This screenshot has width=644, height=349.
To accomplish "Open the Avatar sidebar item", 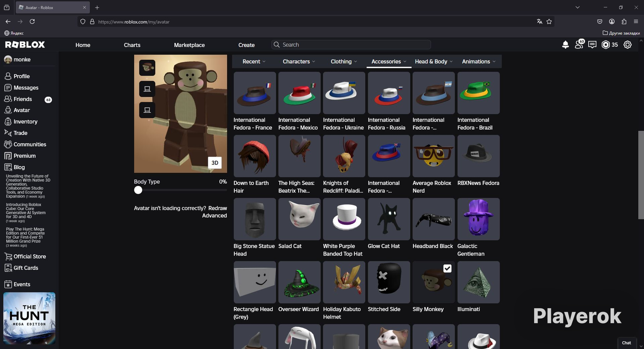I will click(17, 110).
